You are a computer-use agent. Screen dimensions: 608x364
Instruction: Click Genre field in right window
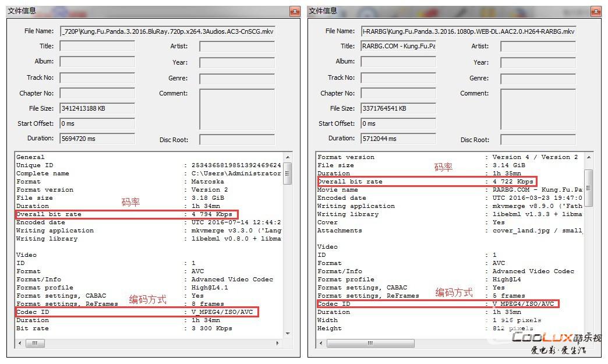pyautogui.click(x=538, y=79)
